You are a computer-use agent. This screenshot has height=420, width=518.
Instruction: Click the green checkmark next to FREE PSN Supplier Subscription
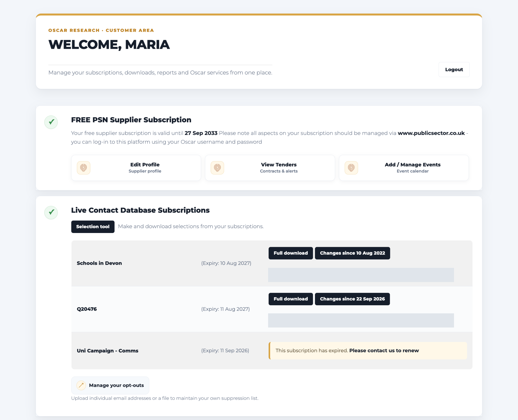[51, 122]
